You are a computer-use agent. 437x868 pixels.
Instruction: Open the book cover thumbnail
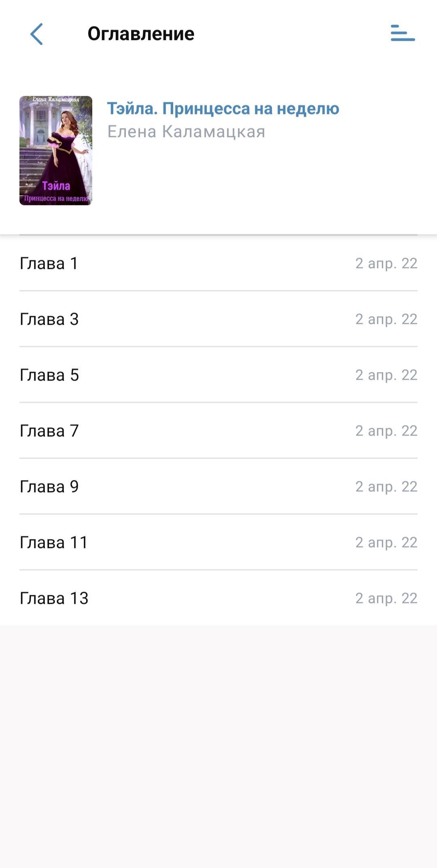[56, 150]
